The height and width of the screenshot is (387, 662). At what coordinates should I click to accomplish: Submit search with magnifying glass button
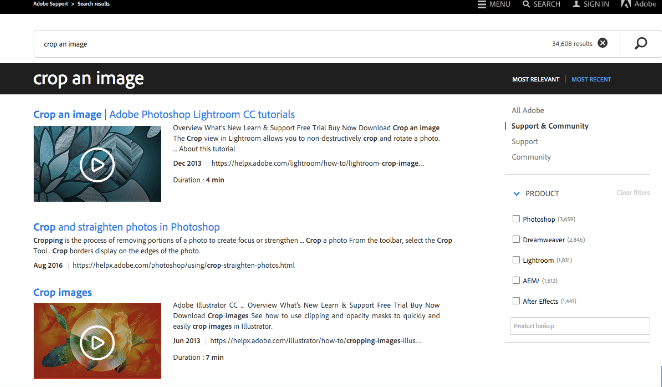point(640,43)
